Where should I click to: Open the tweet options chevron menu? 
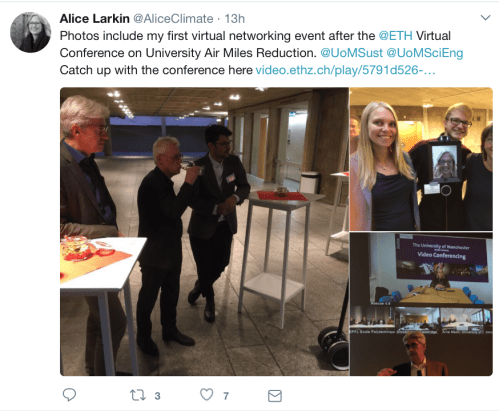click(x=485, y=17)
